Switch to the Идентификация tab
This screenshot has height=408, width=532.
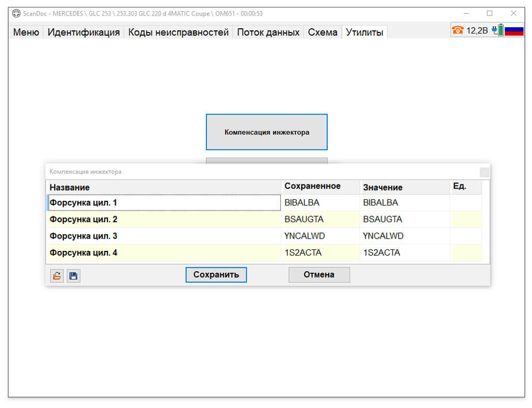pyautogui.click(x=84, y=32)
